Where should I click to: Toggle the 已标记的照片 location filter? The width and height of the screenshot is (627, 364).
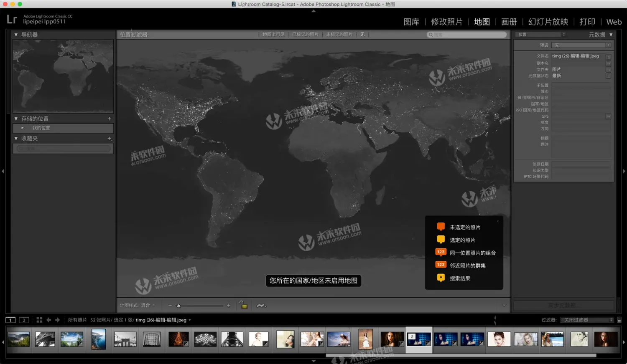coord(305,35)
